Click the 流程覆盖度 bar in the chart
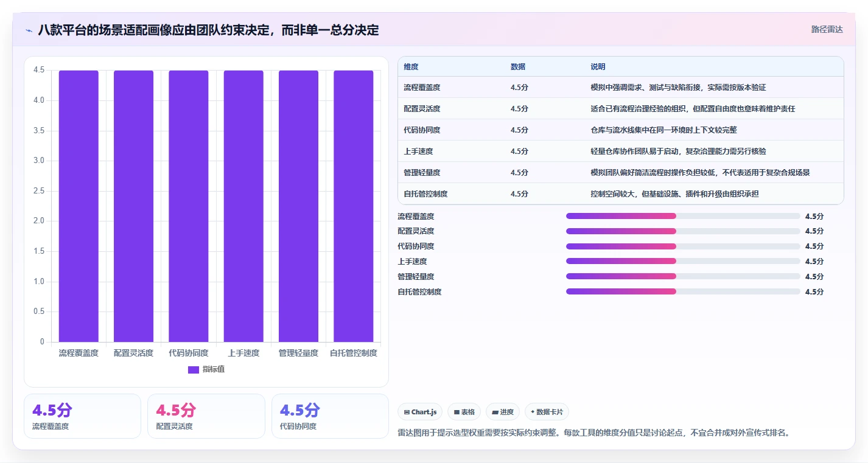 pos(79,206)
